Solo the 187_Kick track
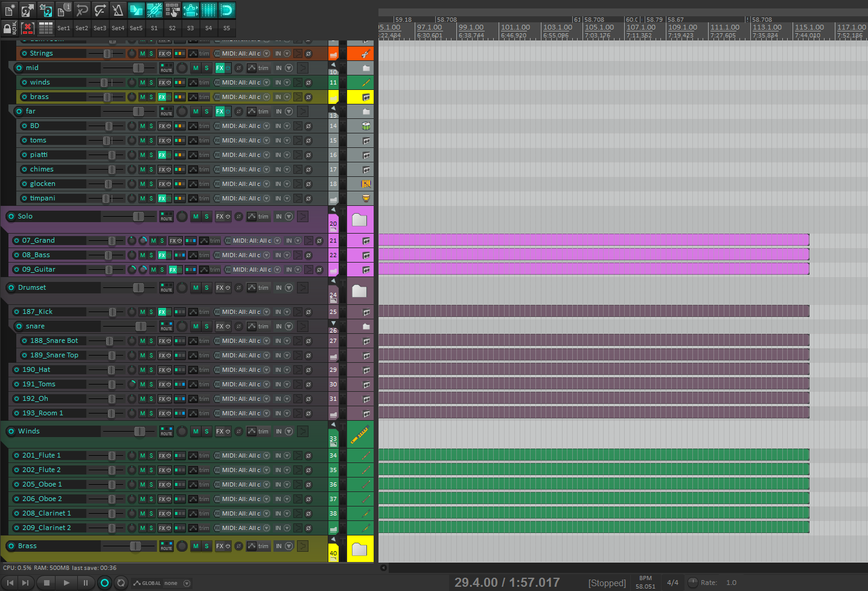The image size is (868, 591). tap(151, 312)
